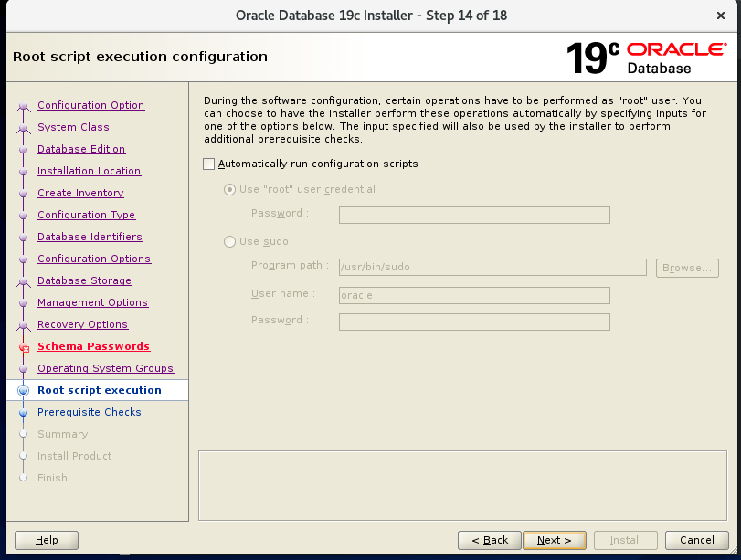Jump to Create Inventory step
Screen dimensions: 741x560
tap(80, 193)
